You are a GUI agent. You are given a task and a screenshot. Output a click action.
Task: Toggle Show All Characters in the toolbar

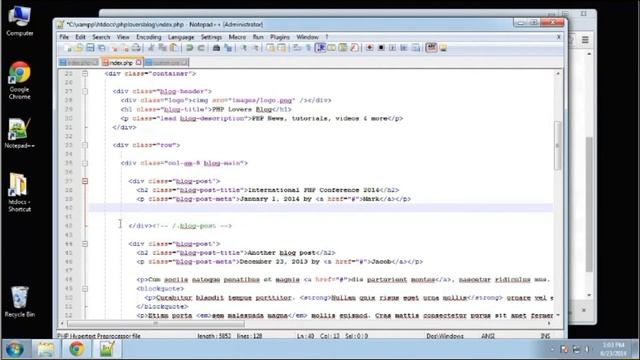(x=309, y=48)
